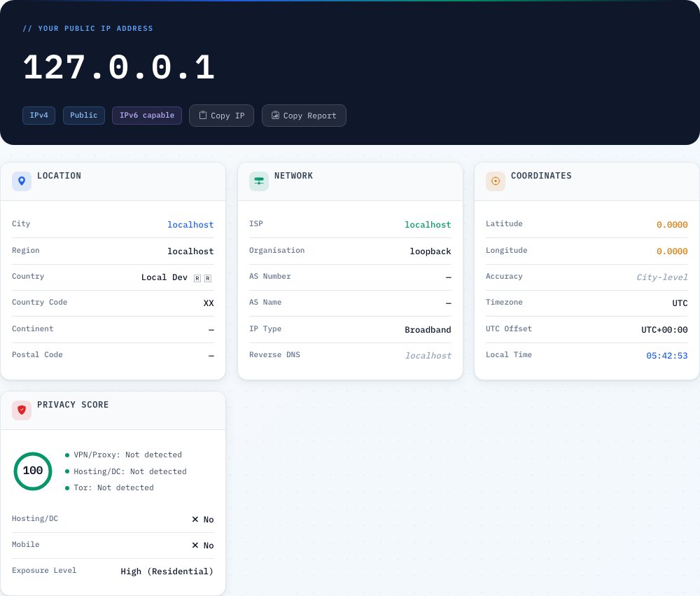
Task: Click the 127.0.0.1 IP address heading
Action: pos(119,67)
